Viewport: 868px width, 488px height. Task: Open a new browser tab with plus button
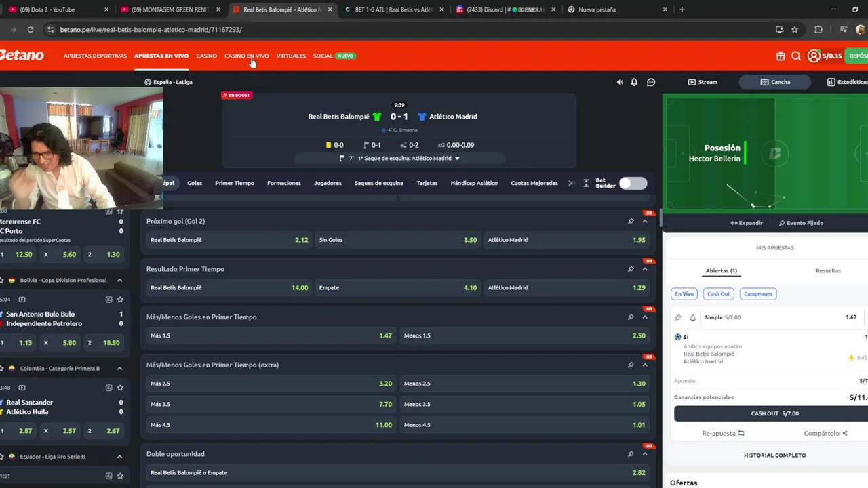(x=682, y=9)
